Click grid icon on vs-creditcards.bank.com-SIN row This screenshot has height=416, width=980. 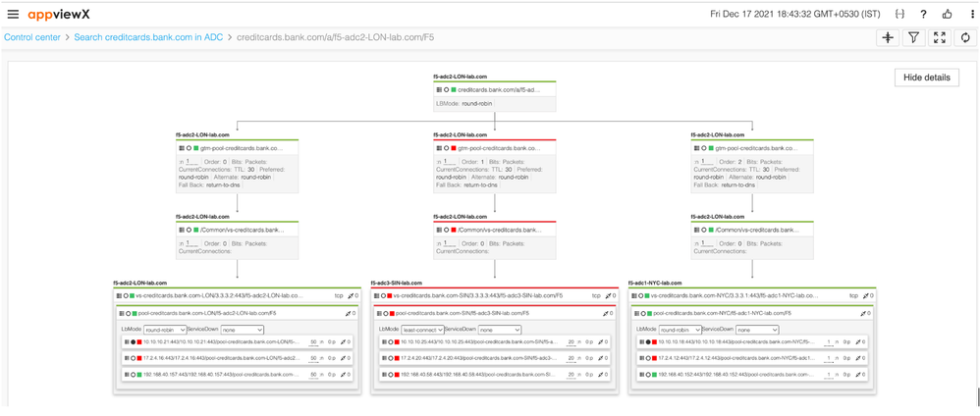click(x=376, y=295)
